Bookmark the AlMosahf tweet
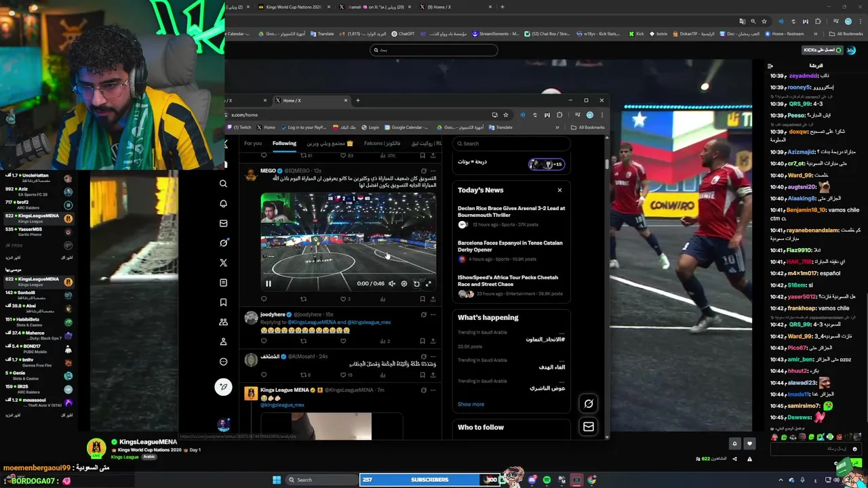The image size is (868, 488). (422, 375)
